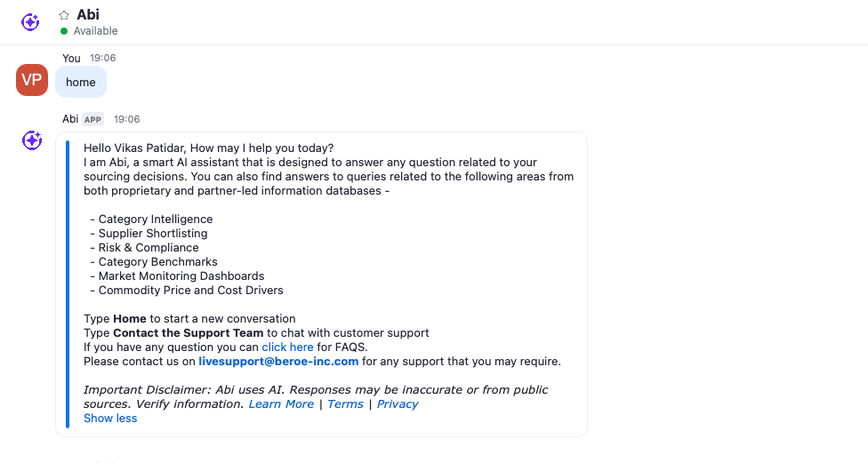Select the 'home' message bubble
This screenshot has height=463, width=868.
click(81, 83)
